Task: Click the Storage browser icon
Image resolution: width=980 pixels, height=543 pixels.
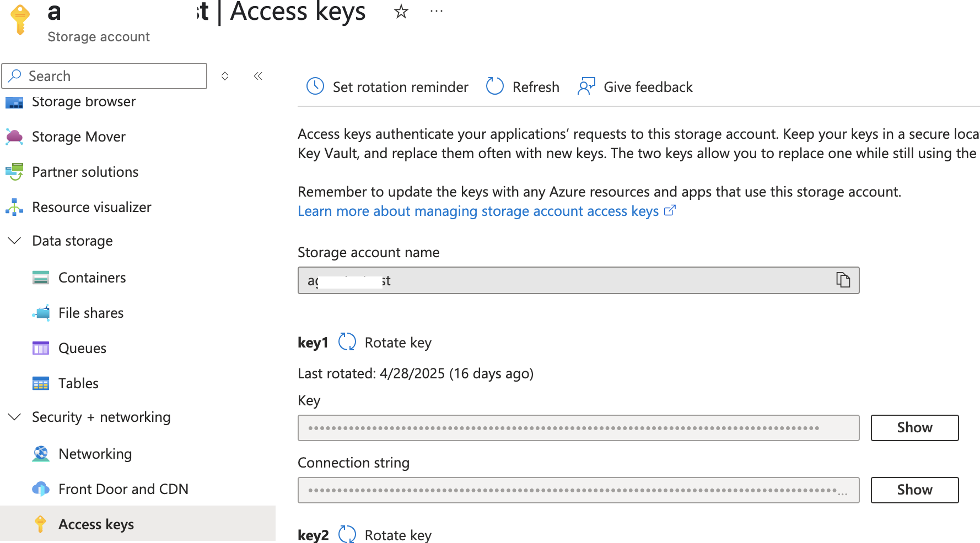Action: (x=14, y=102)
